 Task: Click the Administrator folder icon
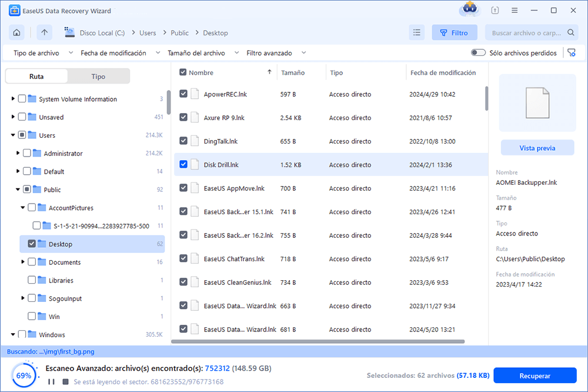pyautogui.click(x=36, y=153)
